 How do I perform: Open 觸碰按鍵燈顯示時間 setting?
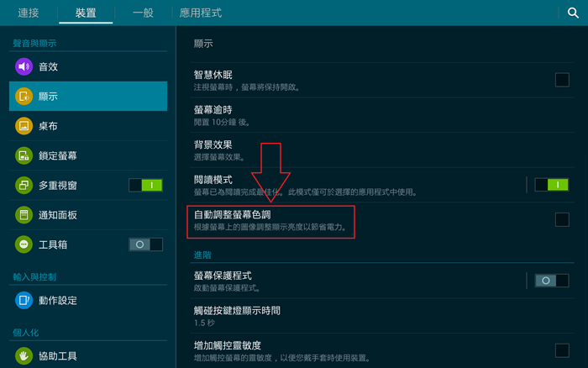381,316
